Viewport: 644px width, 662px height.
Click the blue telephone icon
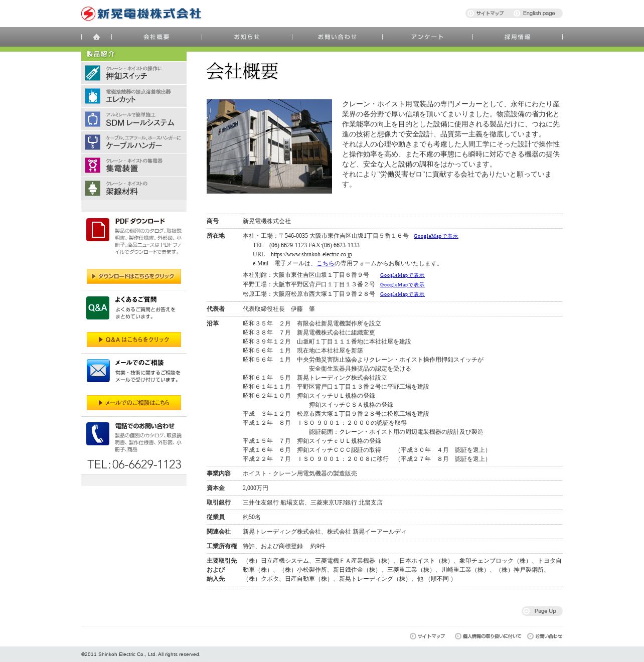point(98,434)
